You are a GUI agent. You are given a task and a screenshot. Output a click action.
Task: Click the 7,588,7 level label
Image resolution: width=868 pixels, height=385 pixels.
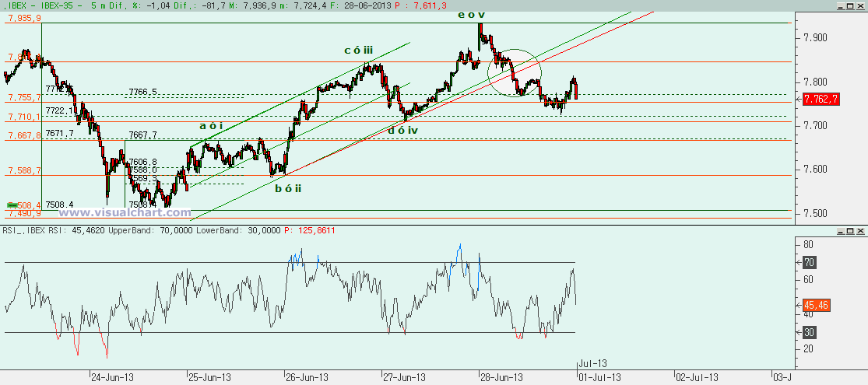(x=24, y=171)
